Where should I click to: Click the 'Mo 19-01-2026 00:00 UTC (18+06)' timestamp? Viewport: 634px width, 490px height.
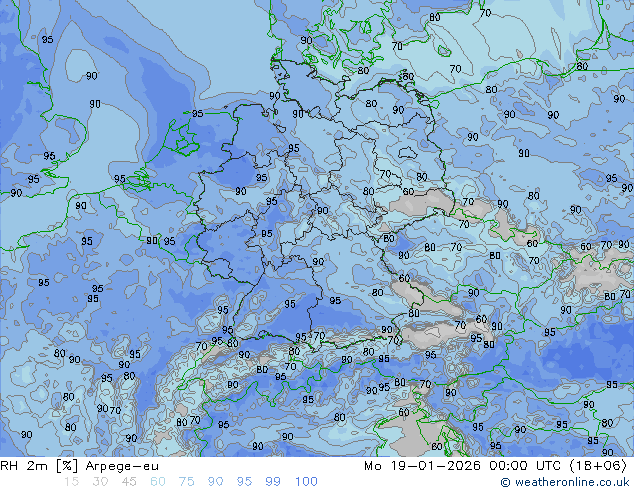point(495,466)
